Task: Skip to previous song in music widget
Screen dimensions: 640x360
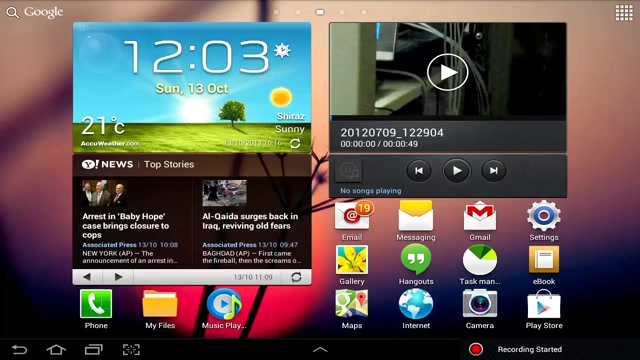Action: pos(419,171)
